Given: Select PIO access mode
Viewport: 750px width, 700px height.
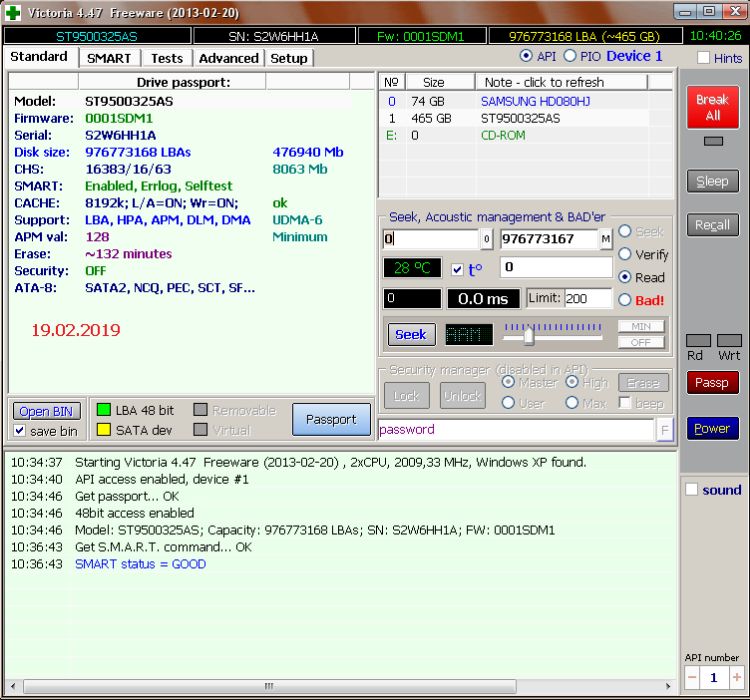Looking at the screenshot, I should coord(570,56).
